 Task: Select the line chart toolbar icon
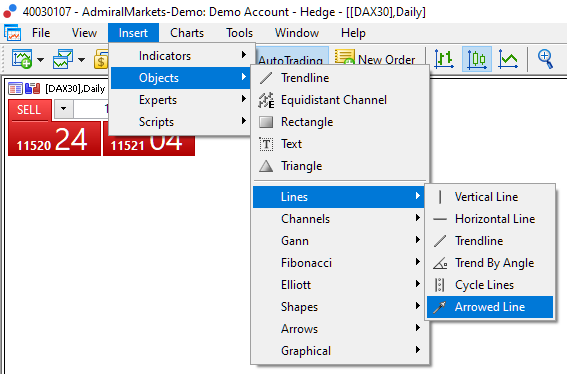pyautogui.click(x=508, y=59)
